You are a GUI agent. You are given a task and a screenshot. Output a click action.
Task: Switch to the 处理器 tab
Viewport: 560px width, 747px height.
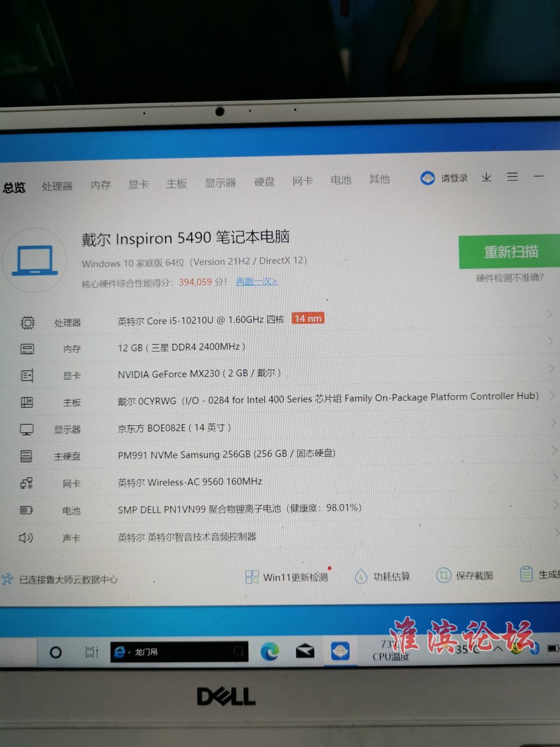[57, 186]
